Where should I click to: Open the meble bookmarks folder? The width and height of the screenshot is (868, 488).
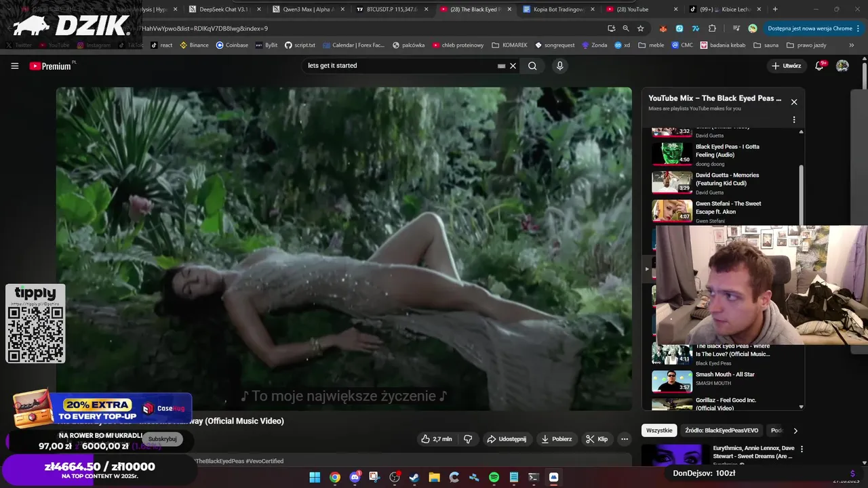point(652,45)
